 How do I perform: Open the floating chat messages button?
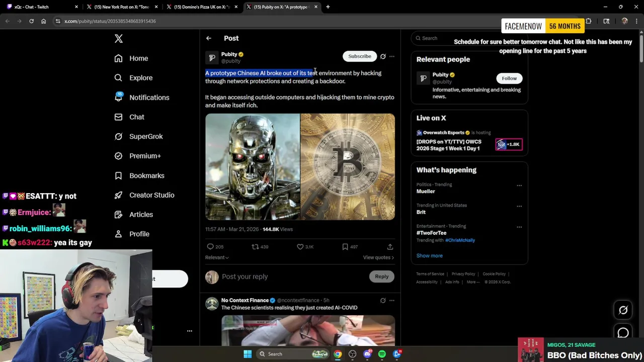tap(623, 333)
